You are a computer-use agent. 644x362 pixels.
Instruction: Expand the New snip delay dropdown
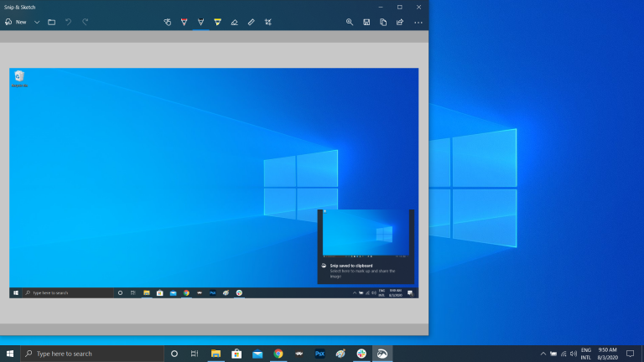[x=37, y=22]
